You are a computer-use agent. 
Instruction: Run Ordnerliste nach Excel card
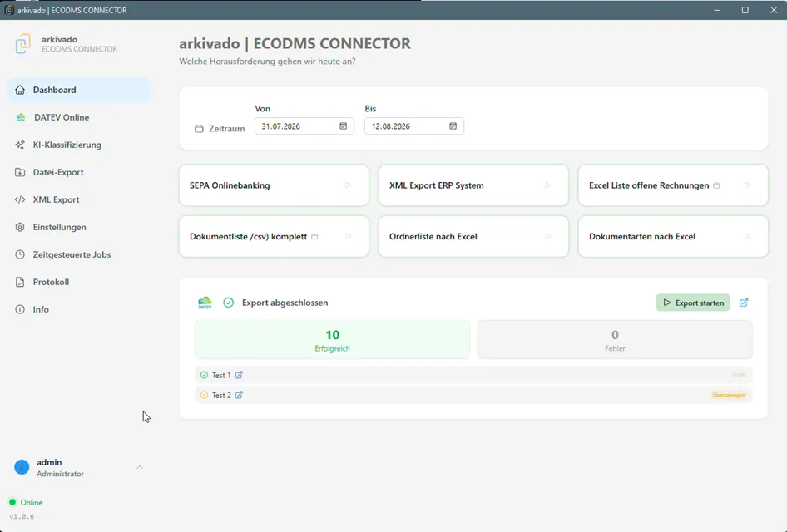click(473, 237)
